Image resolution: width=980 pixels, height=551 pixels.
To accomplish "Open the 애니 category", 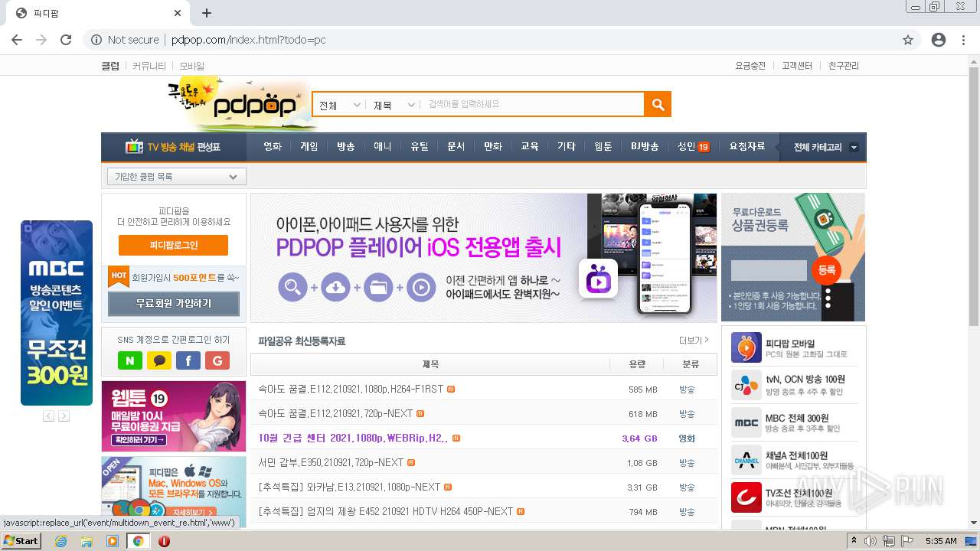I will pos(383,146).
